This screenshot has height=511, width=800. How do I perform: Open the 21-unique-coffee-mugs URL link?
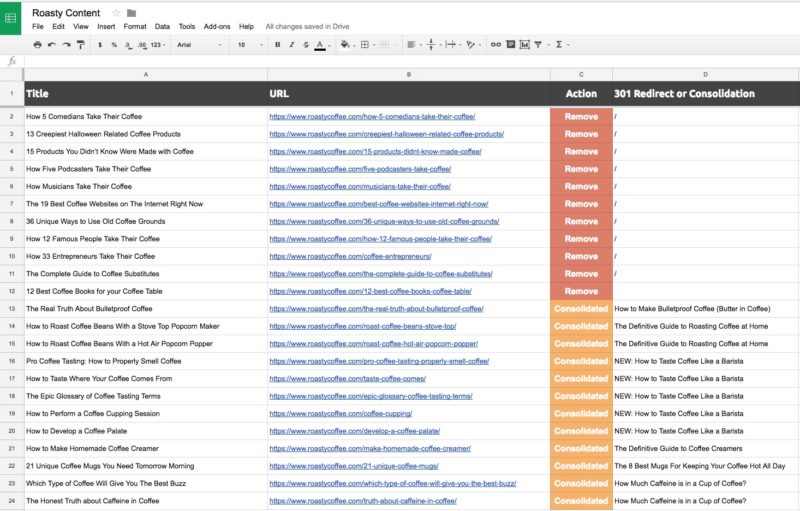(354, 466)
